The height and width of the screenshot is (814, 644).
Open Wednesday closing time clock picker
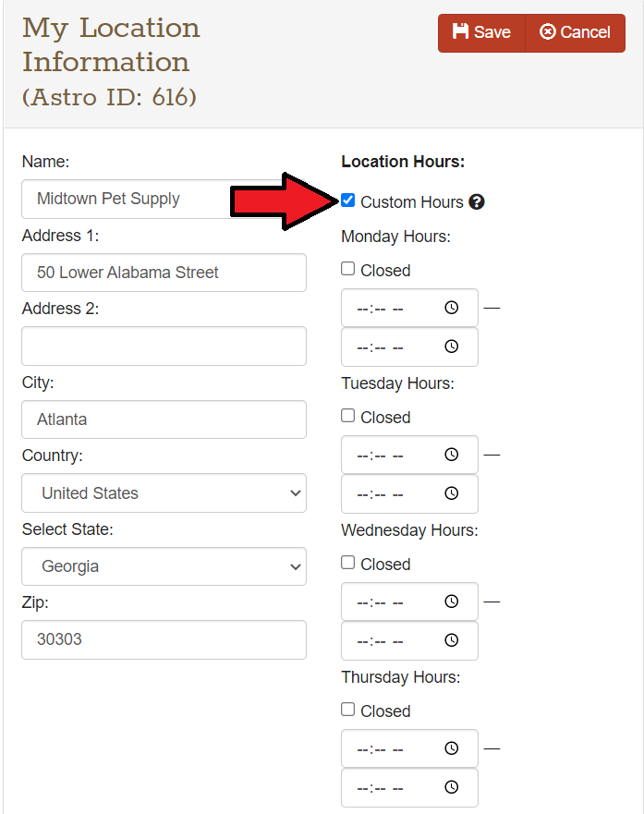(451, 641)
